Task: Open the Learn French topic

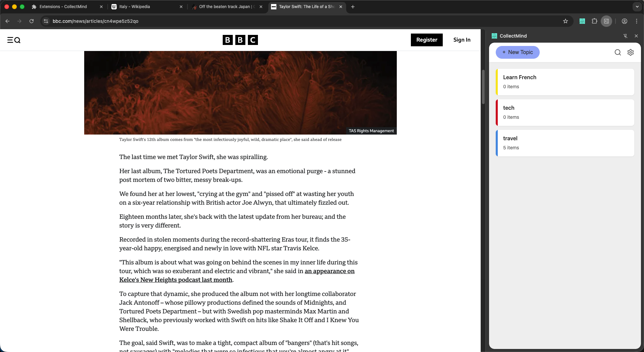Action: [x=565, y=82]
